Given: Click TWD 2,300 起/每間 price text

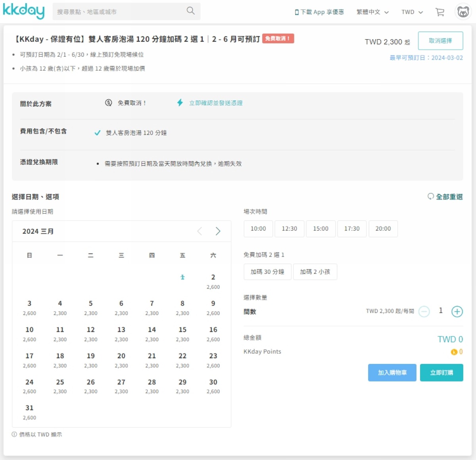Looking at the screenshot, I should pos(390,311).
